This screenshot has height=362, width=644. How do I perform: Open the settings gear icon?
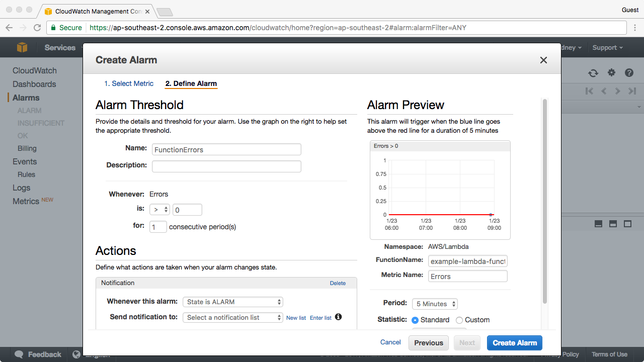point(611,73)
